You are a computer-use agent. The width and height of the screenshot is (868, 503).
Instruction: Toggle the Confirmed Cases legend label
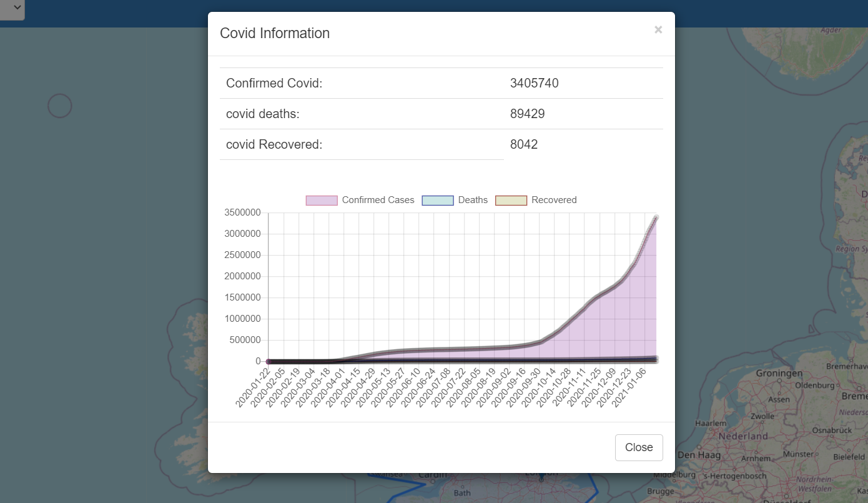point(378,200)
